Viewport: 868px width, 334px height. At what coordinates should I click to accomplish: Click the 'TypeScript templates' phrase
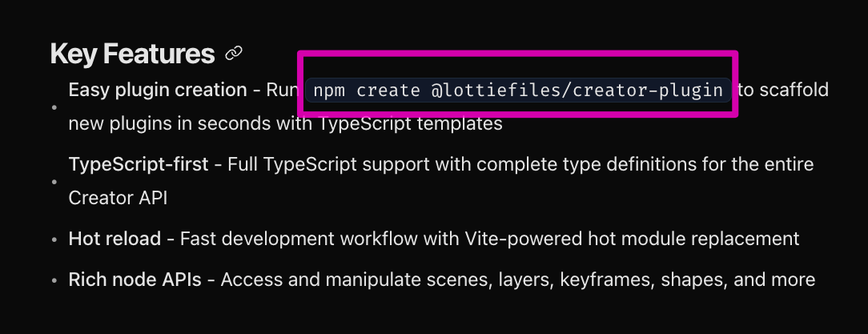click(410, 123)
